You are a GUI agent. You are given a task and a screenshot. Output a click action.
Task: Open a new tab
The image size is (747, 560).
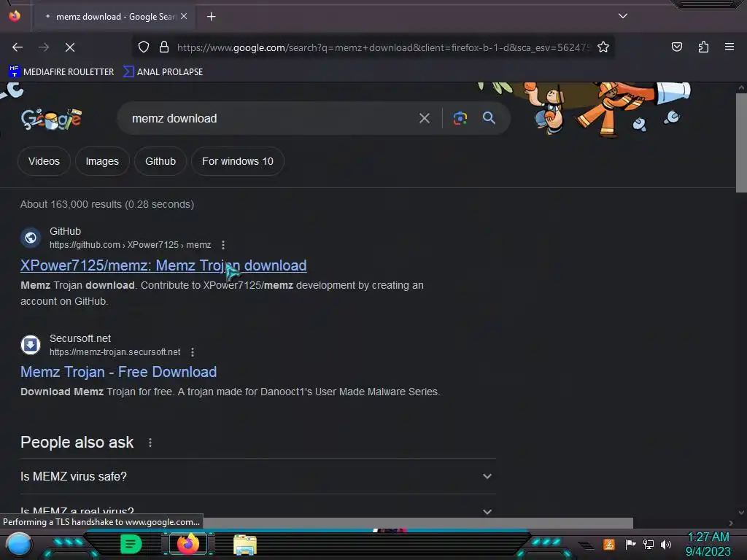[x=212, y=17]
